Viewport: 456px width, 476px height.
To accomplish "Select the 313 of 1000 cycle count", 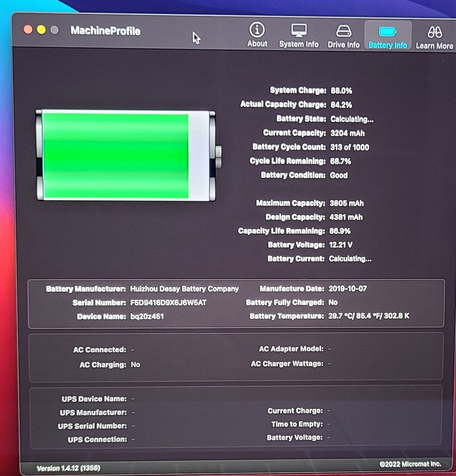I will click(x=349, y=147).
